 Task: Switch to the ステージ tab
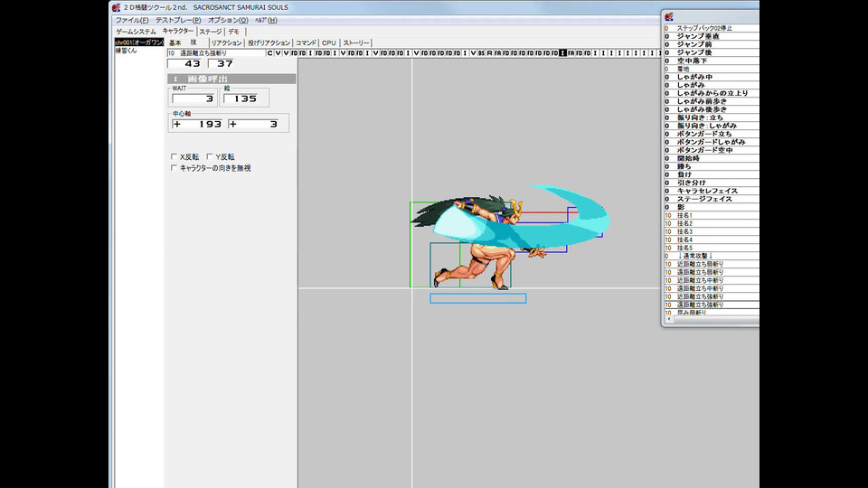[x=211, y=32]
